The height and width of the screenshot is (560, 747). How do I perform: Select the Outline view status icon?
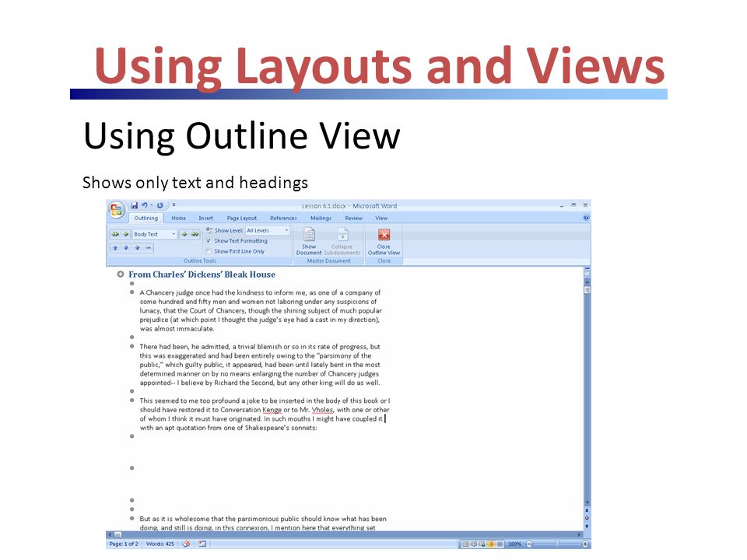[x=490, y=544]
